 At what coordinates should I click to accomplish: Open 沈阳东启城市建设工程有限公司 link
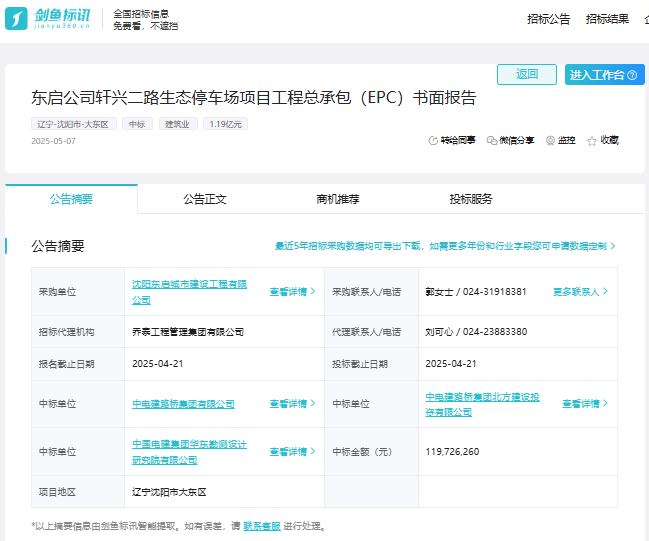189,285
